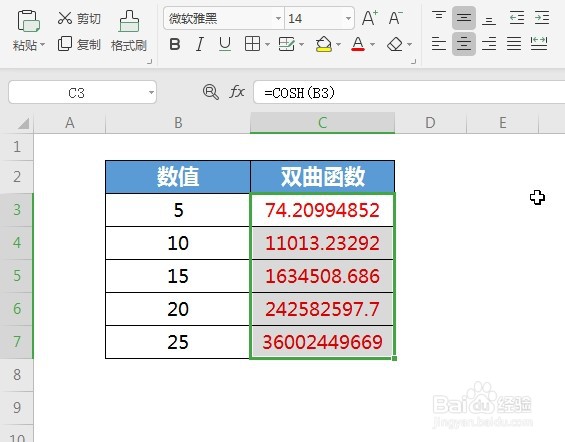Viewport: 565px width, 442px height.
Task: Toggle horizontal center alignment
Action: 464,44
